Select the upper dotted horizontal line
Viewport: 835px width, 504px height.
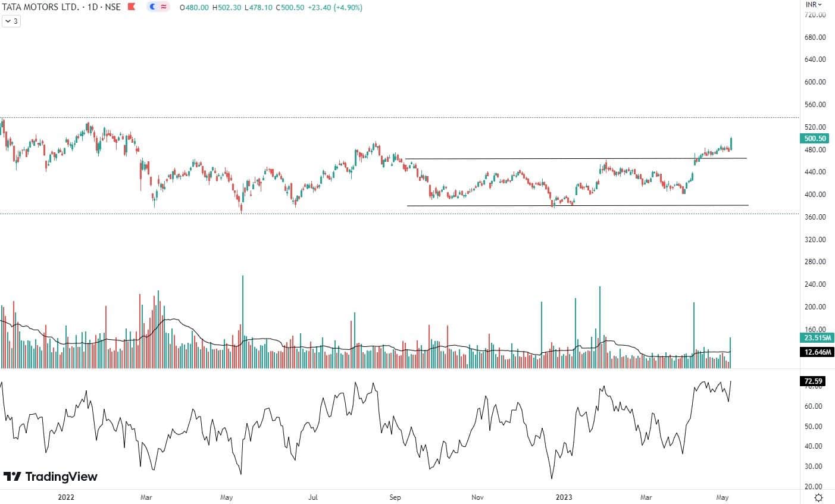tap(417, 118)
